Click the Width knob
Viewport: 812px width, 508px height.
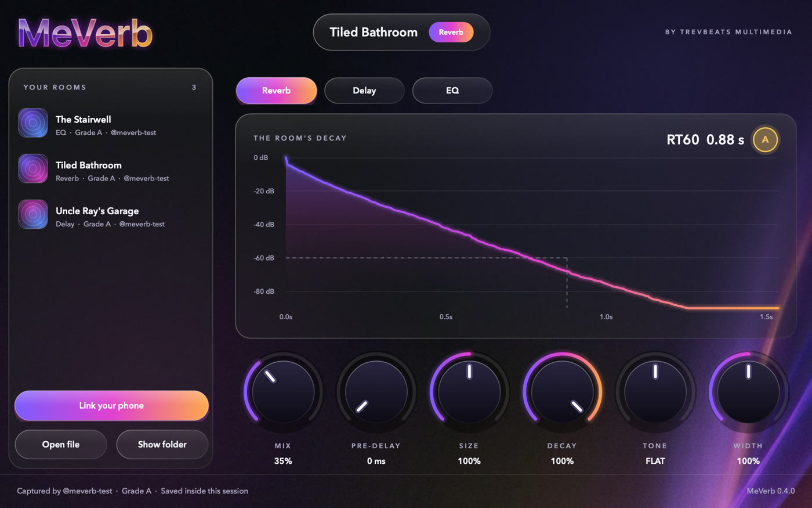click(x=748, y=391)
